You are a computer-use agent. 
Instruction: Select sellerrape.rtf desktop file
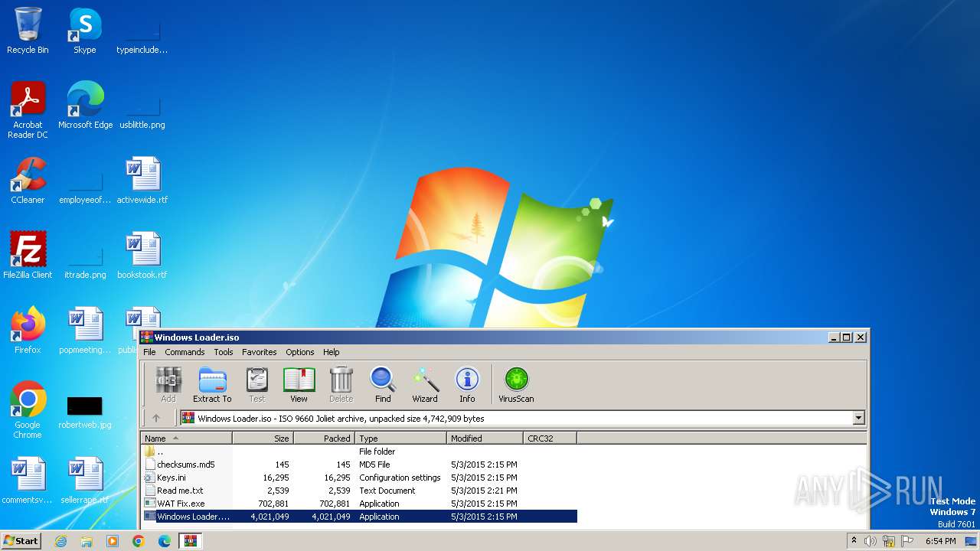point(85,481)
